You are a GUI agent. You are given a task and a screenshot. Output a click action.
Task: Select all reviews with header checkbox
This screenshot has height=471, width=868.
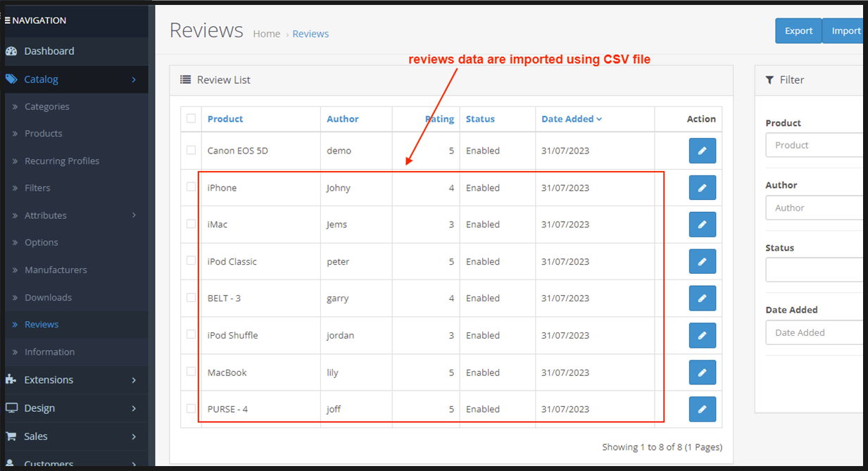[x=191, y=119]
